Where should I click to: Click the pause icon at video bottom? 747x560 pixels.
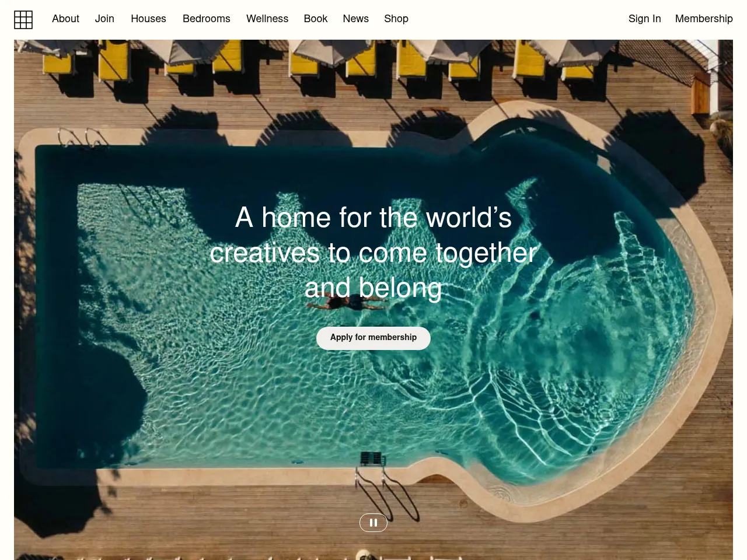pyautogui.click(x=373, y=522)
